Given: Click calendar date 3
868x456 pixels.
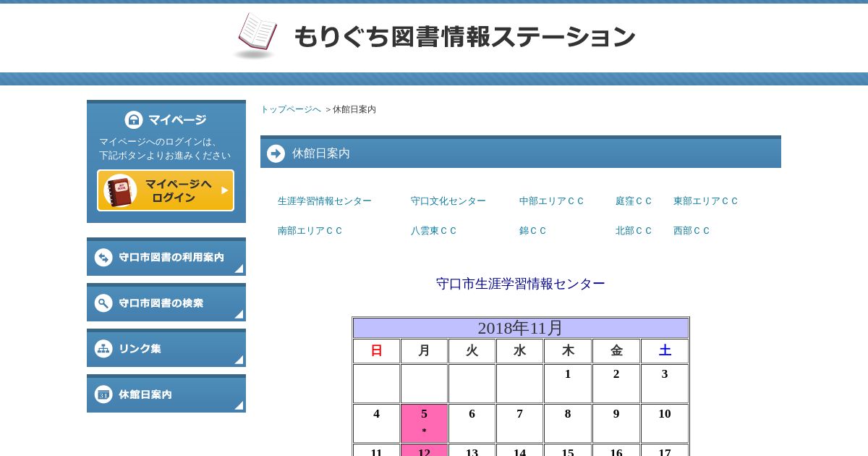Looking at the screenshot, I should [665, 384].
